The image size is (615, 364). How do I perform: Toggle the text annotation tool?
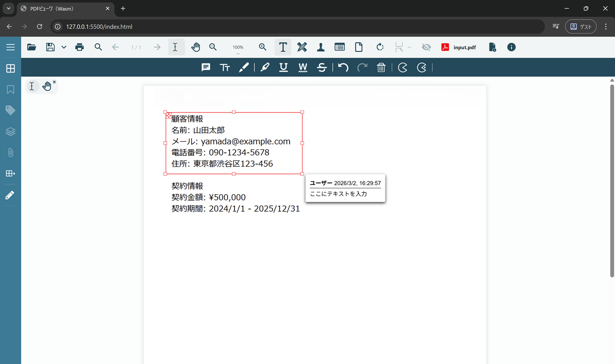point(283,47)
